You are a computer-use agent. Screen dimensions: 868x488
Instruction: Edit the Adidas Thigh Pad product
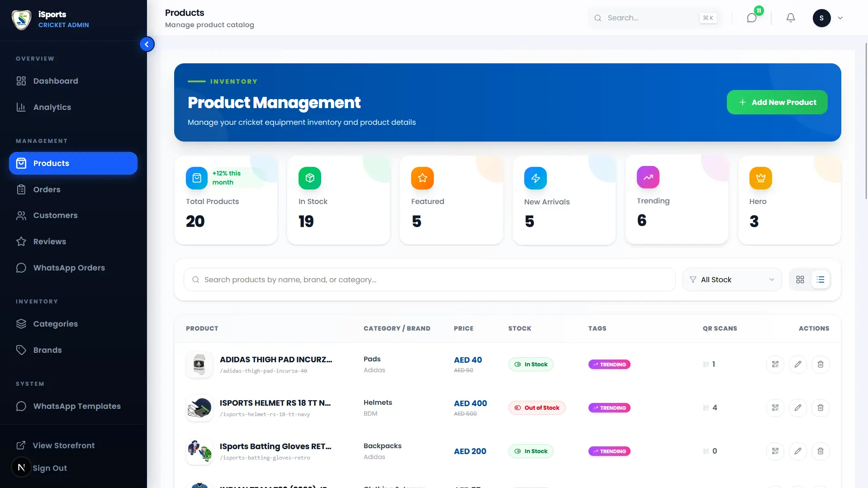tap(798, 364)
